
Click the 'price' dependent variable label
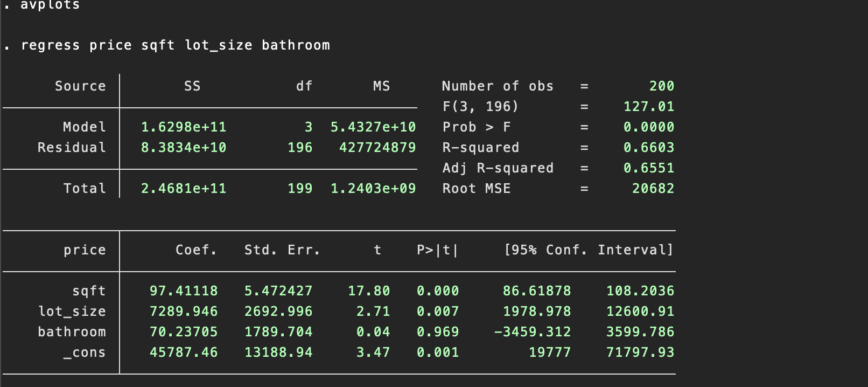[x=85, y=250]
